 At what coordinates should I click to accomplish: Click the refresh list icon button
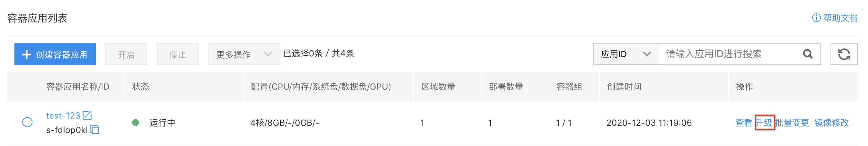click(x=844, y=54)
